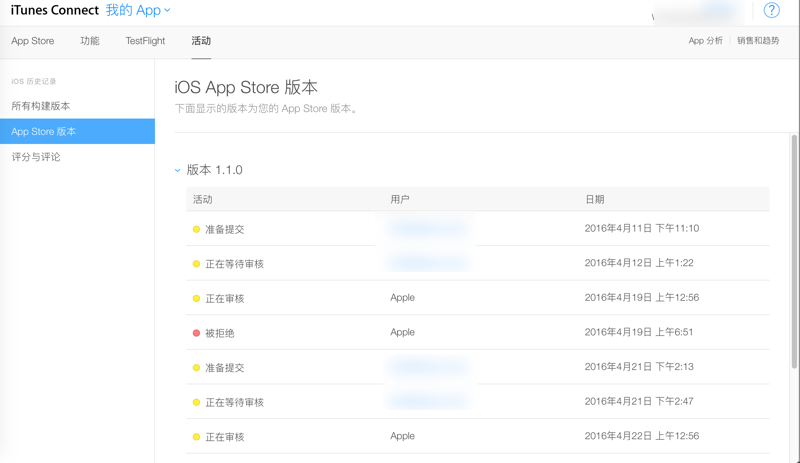Viewport: 800px width, 463px height.
Task: Open 评分与评论 in the sidebar
Action: [x=36, y=157]
